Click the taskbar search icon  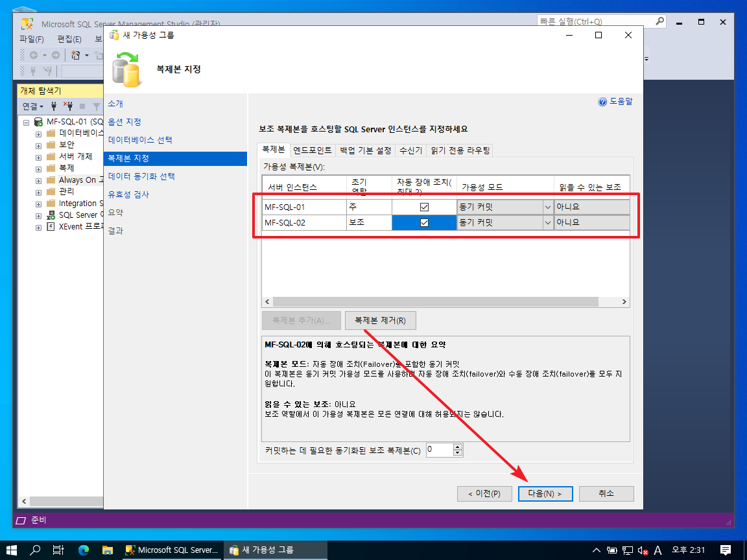click(35, 550)
